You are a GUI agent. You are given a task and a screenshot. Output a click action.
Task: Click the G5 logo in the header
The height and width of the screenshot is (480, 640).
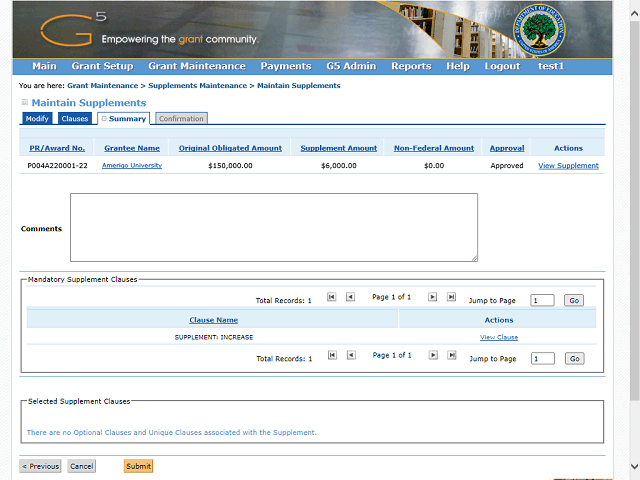click(x=73, y=29)
